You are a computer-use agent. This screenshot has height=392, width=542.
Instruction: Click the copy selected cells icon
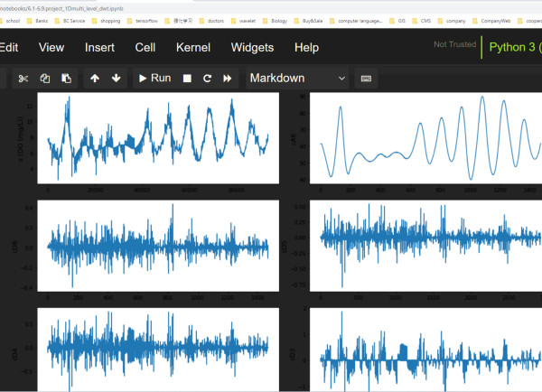44,79
